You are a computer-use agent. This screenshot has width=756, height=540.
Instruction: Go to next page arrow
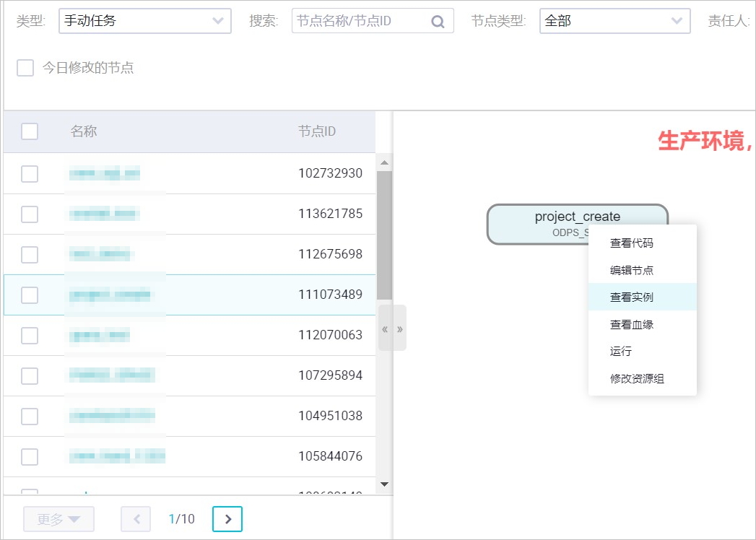tap(227, 519)
